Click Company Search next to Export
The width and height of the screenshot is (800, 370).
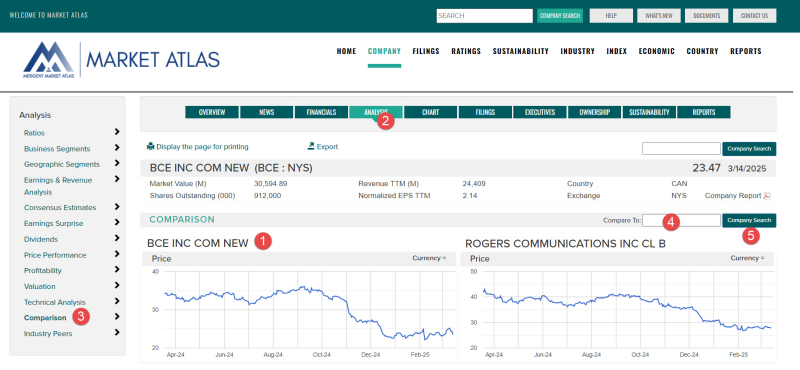pyautogui.click(x=749, y=149)
